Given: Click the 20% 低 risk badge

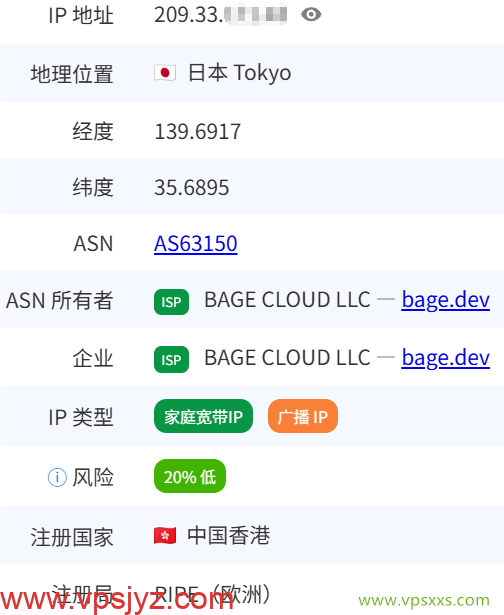Looking at the screenshot, I should point(190,476).
